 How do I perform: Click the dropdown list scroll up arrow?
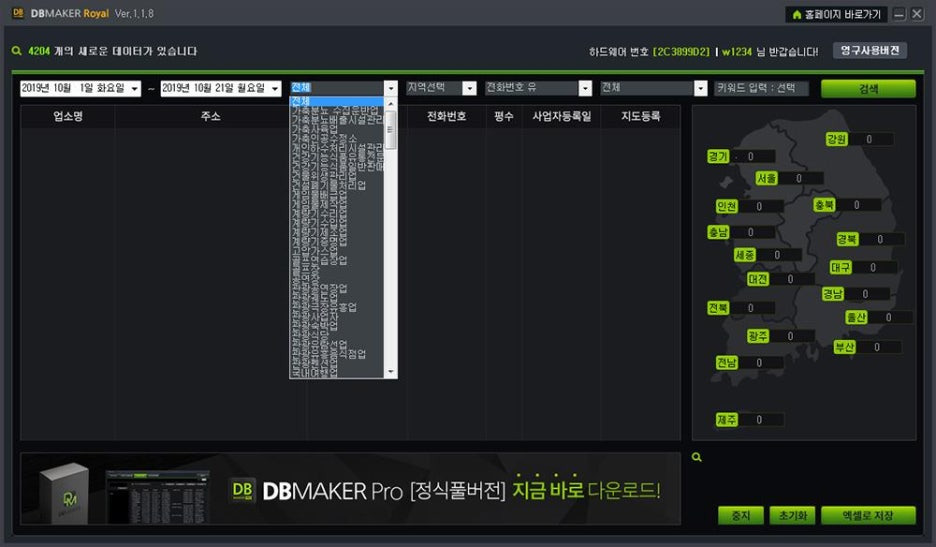click(391, 103)
